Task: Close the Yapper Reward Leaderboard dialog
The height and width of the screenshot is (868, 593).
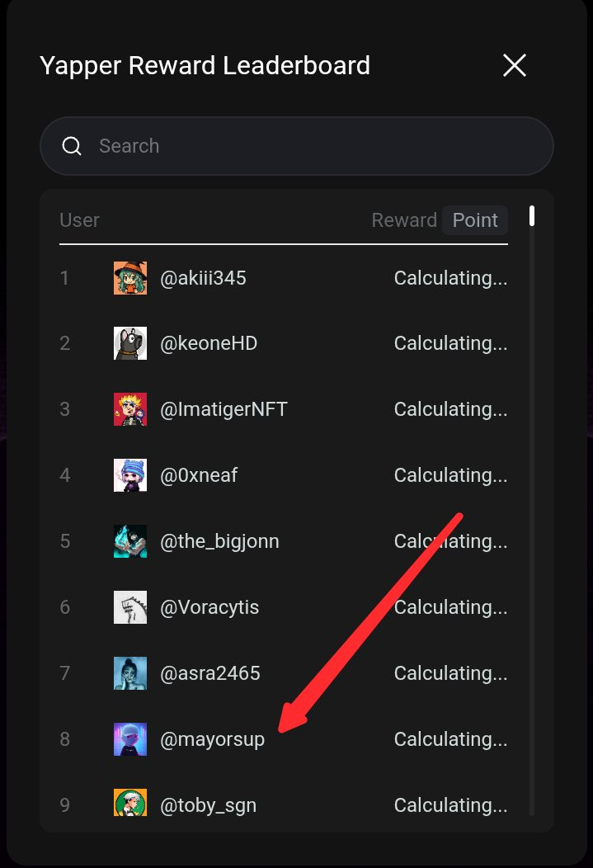Action: coord(515,65)
